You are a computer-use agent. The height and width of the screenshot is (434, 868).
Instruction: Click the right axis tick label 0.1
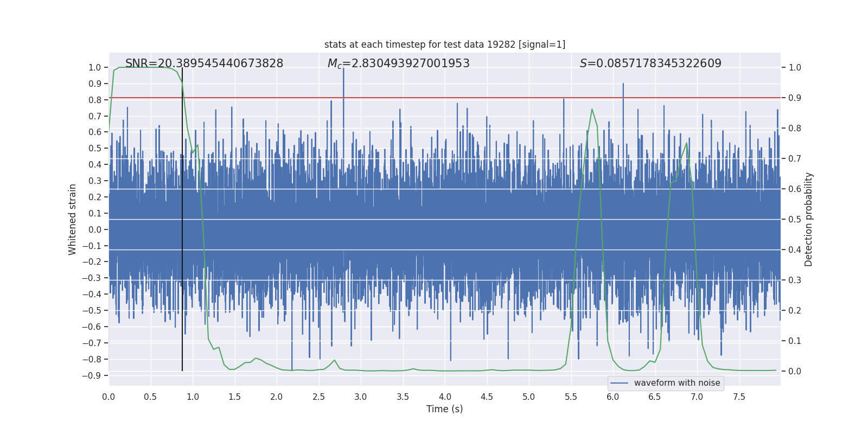click(795, 341)
